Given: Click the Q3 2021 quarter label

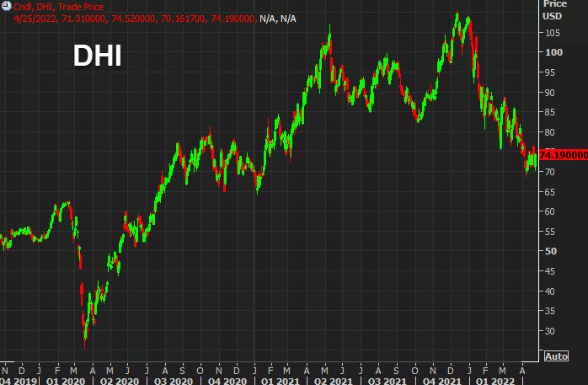Looking at the screenshot, I should (388, 382).
